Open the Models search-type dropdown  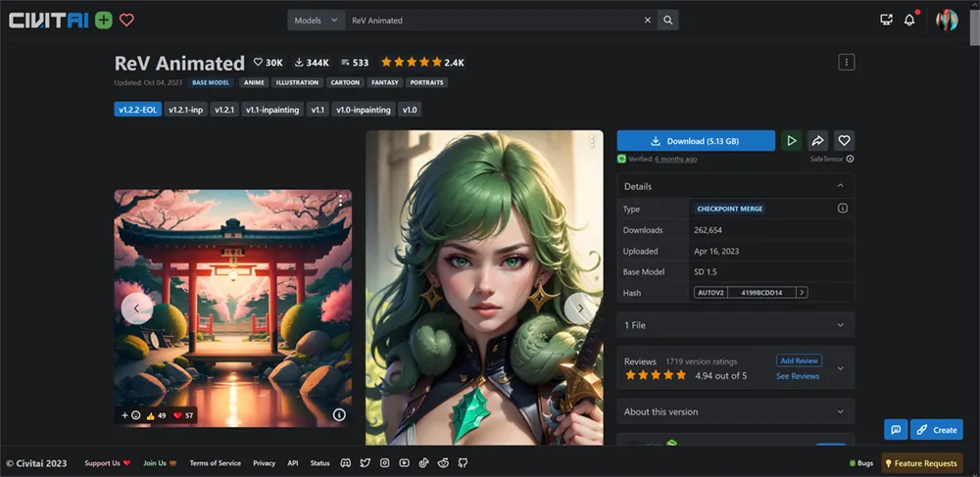pos(317,20)
